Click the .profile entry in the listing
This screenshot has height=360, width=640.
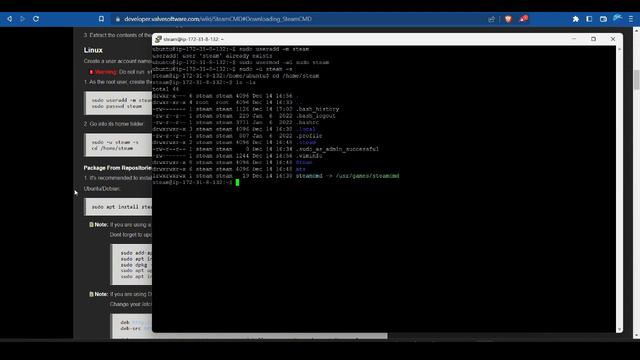(309, 136)
